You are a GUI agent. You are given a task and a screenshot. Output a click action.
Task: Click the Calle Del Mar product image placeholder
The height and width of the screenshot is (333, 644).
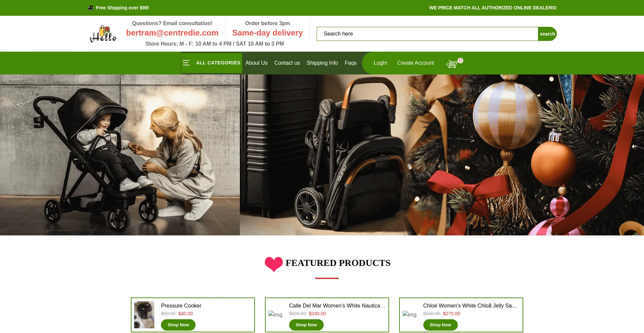[275, 315]
